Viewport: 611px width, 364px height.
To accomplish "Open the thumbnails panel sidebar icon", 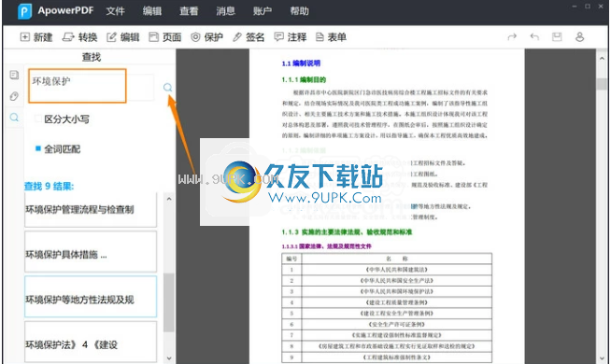I will [14, 75].
